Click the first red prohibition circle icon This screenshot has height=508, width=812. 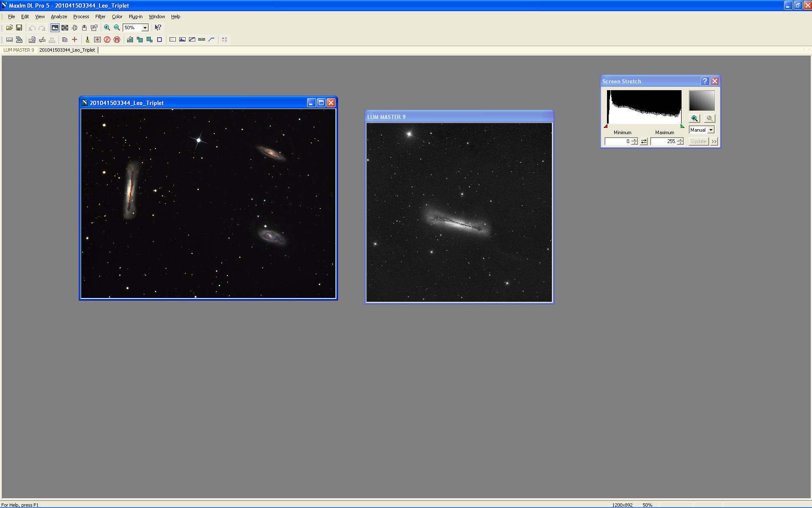[x=107, y=39]
